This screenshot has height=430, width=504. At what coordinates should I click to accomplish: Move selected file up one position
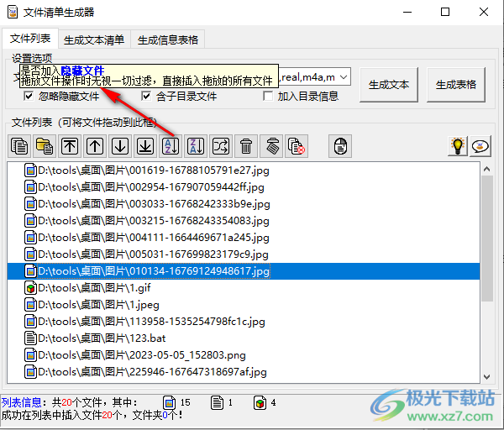[x=95, y=146]
